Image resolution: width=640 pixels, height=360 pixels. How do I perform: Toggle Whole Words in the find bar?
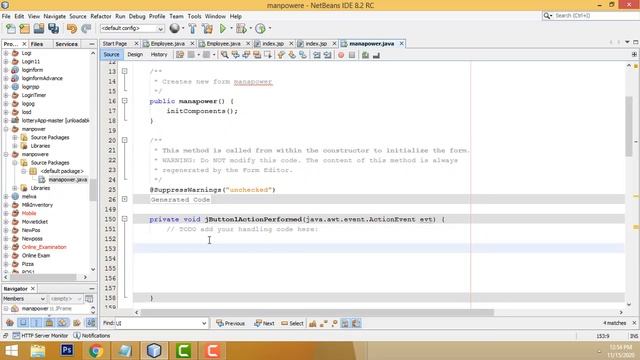324,323
